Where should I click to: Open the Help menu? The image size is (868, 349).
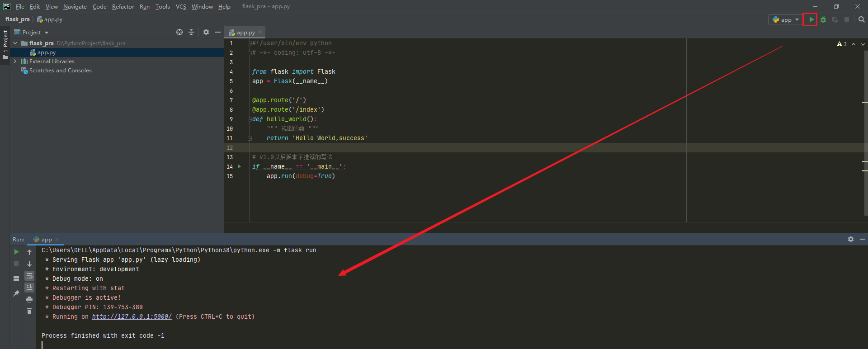224,6
